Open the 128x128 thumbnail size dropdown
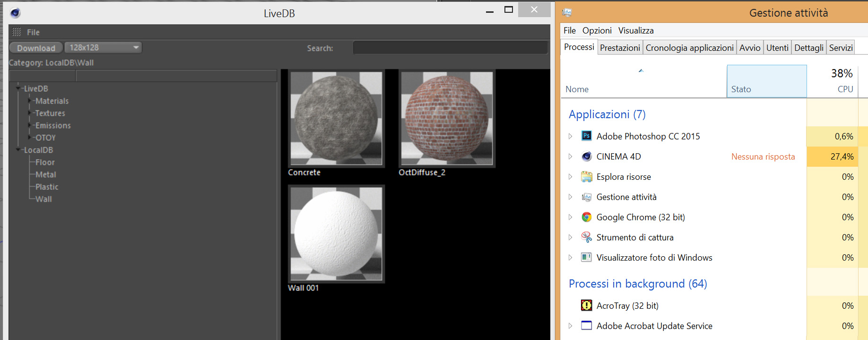 (103, 47)
